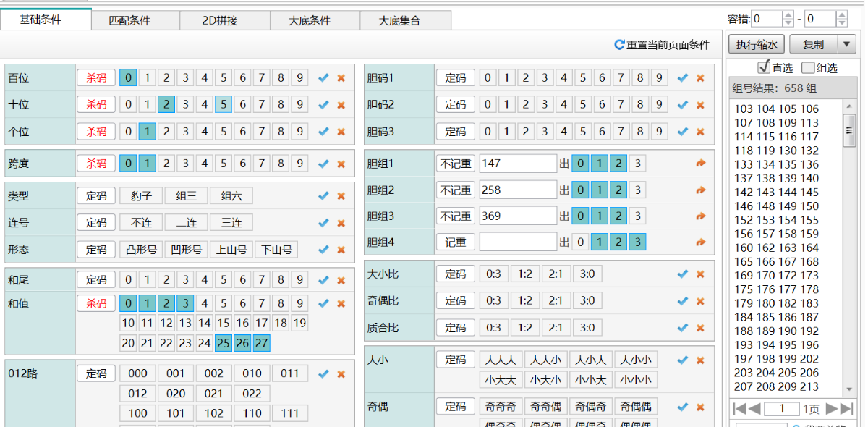Open the 大底集合 tab
The image size is (868, 427).
click(x=399, y=20)
